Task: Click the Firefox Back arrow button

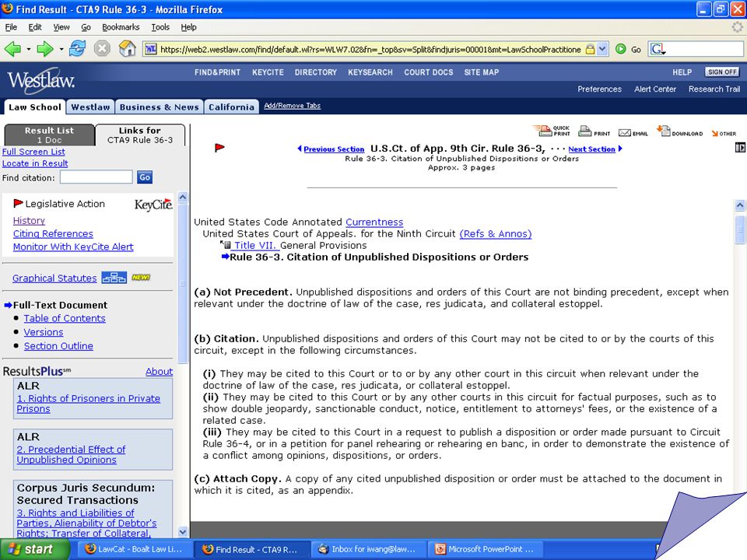Action: tap(12, 48)
